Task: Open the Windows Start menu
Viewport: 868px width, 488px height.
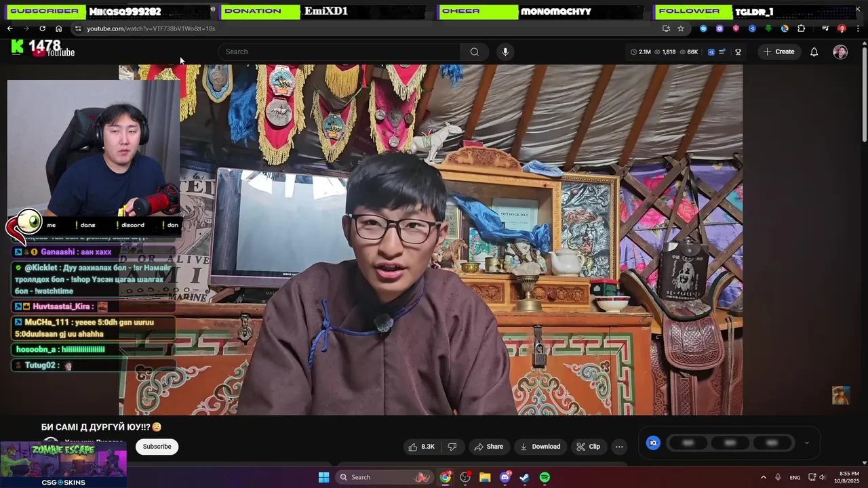Action: (x=323, y=477)
